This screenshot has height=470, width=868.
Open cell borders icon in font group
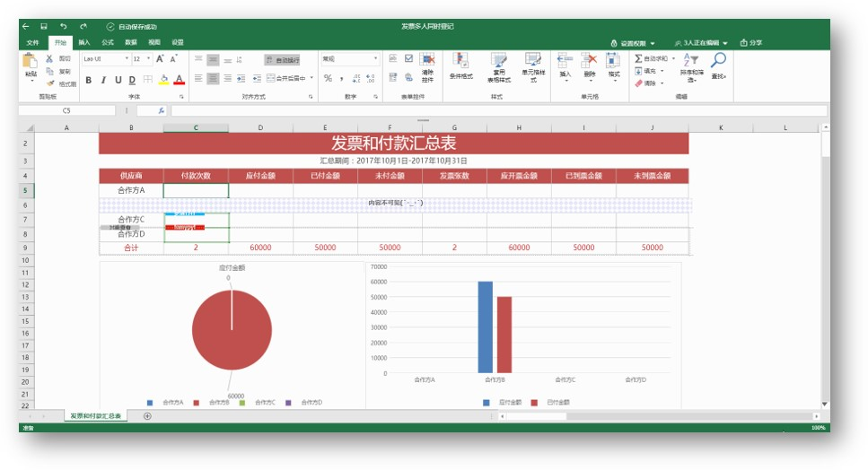tap(148, 80)
